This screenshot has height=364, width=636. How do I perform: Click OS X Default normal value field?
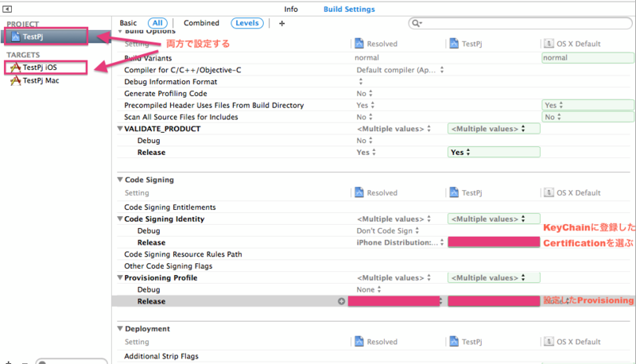tap(588, 58)
